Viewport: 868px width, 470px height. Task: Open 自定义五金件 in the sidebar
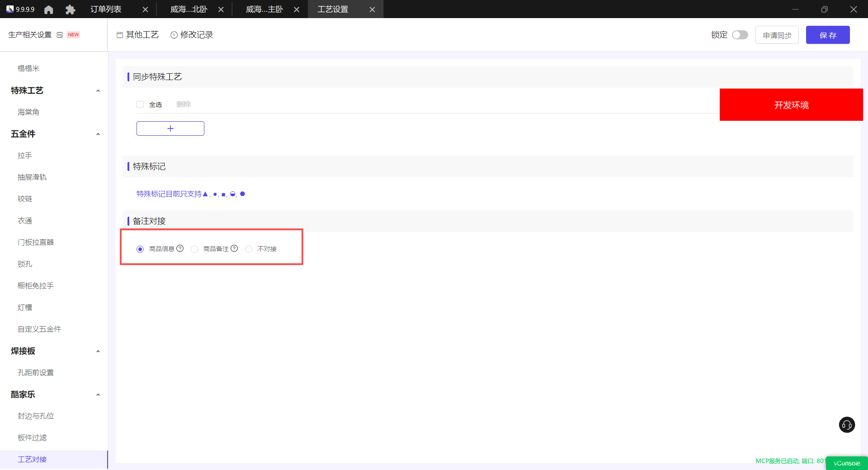point(39,329)
